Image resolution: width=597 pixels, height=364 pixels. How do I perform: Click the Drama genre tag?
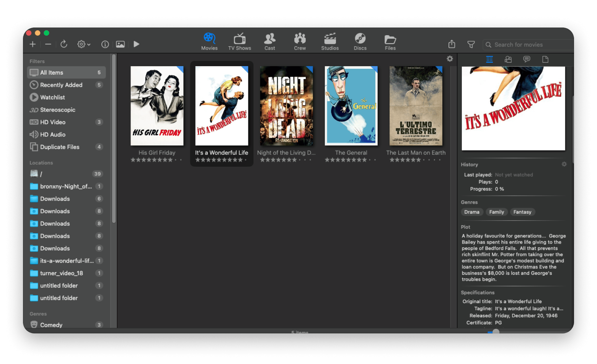pyautogui.click(x=472, y=212)
